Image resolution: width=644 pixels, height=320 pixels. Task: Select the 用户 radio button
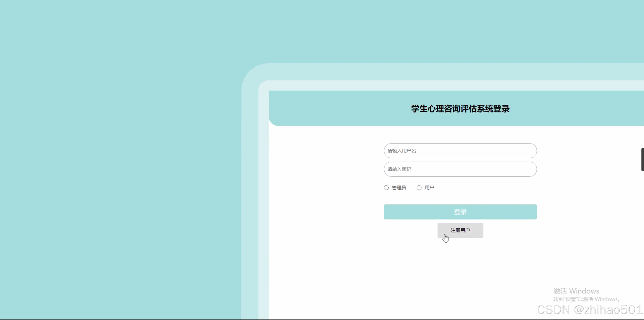[419, 188]
